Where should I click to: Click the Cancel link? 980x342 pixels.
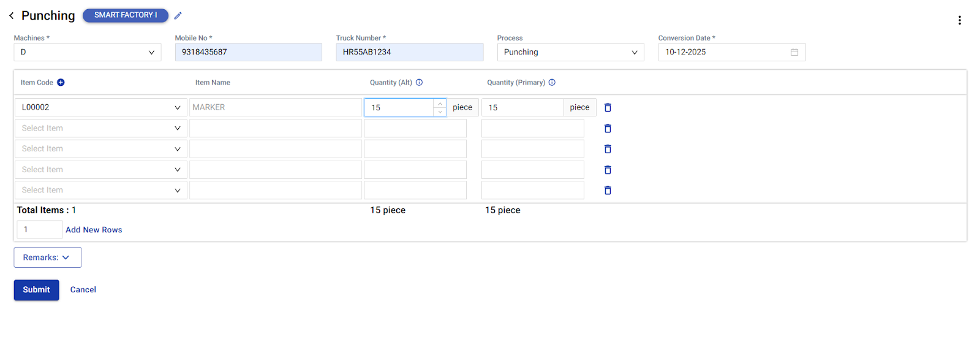(83, 290)
